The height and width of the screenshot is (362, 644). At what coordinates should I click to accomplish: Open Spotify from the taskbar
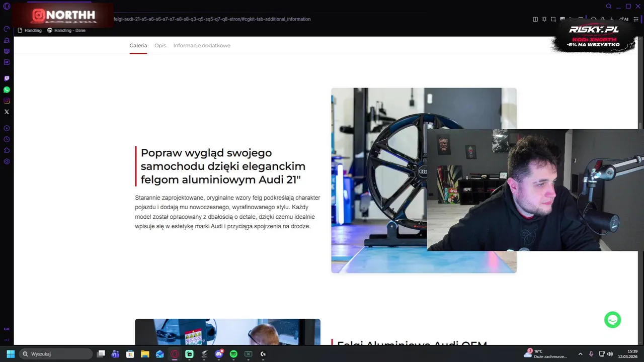[233, 354]
